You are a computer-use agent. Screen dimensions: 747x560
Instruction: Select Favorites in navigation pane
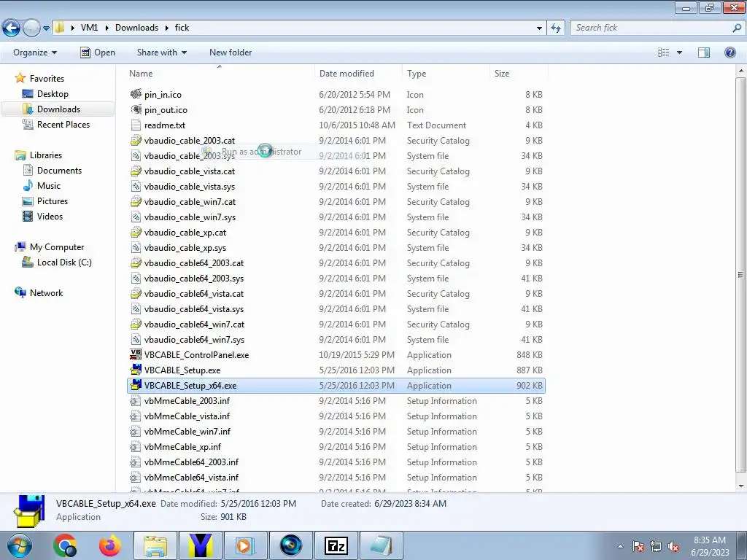pyautogui.click(x=47, y=79)
